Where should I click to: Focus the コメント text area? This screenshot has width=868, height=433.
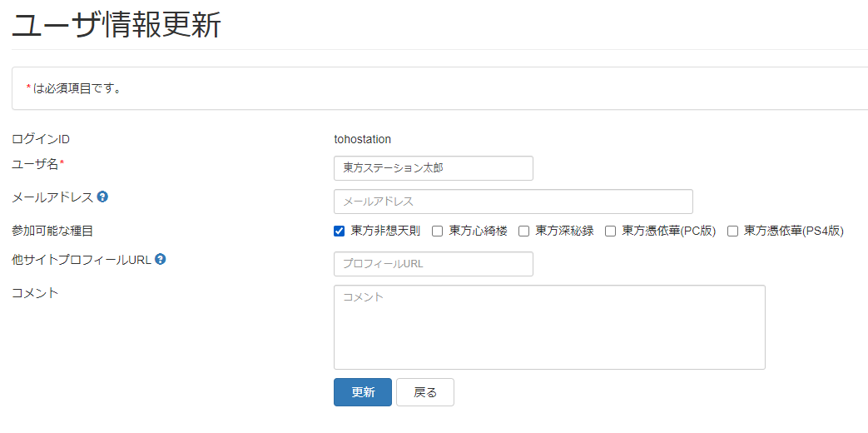[x=548, y=326]
